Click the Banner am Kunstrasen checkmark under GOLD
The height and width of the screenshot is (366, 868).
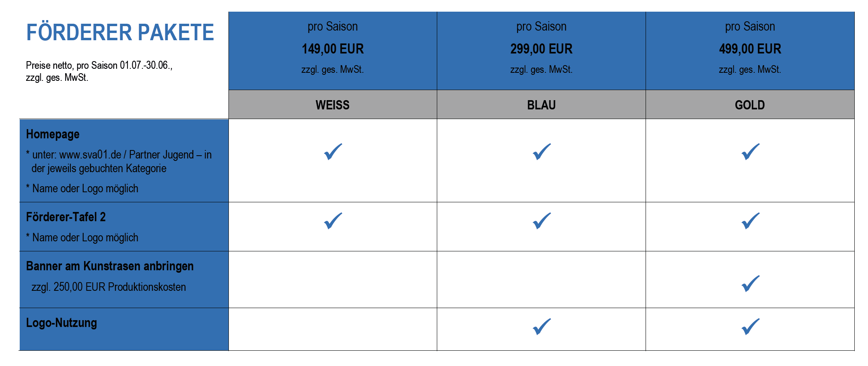point(751,284)
